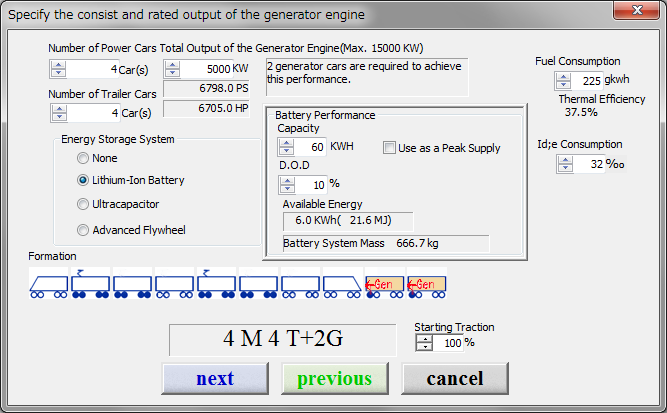Click the power cars value field showing 4
667x413 pixels.
(x=92, y=69)
